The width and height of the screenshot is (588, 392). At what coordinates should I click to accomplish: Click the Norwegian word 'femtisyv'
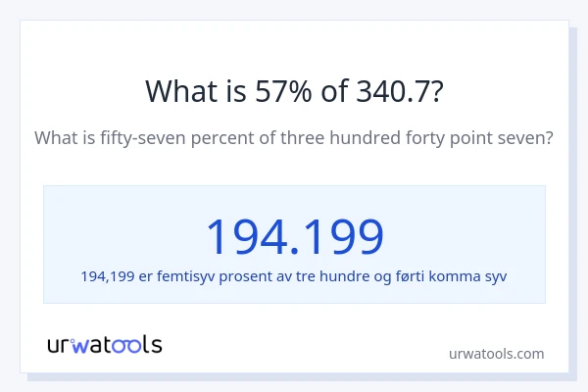pyautogui.click(x=188, y=275)
